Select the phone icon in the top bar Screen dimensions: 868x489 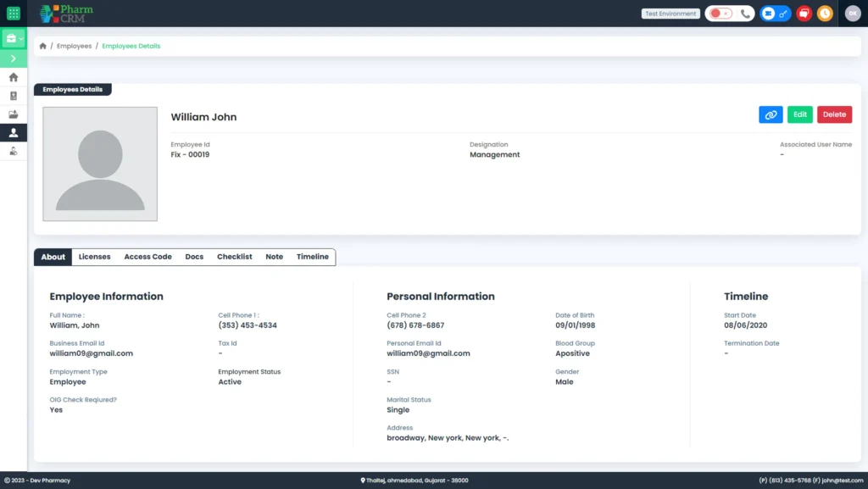tap(745, 14)
